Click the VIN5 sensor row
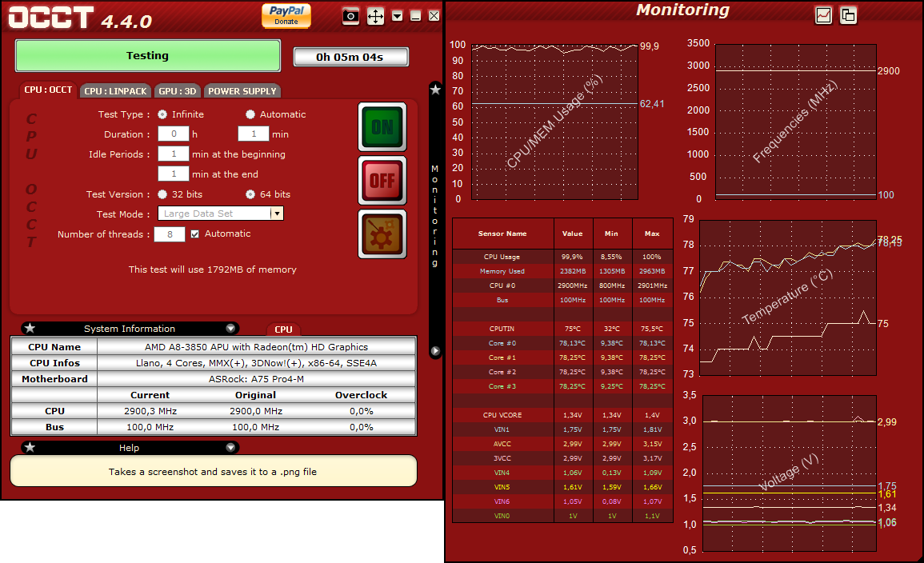Image resolution: width=924 pixels, height=563 pixels. pyautogui.click(x=562, y=487)
